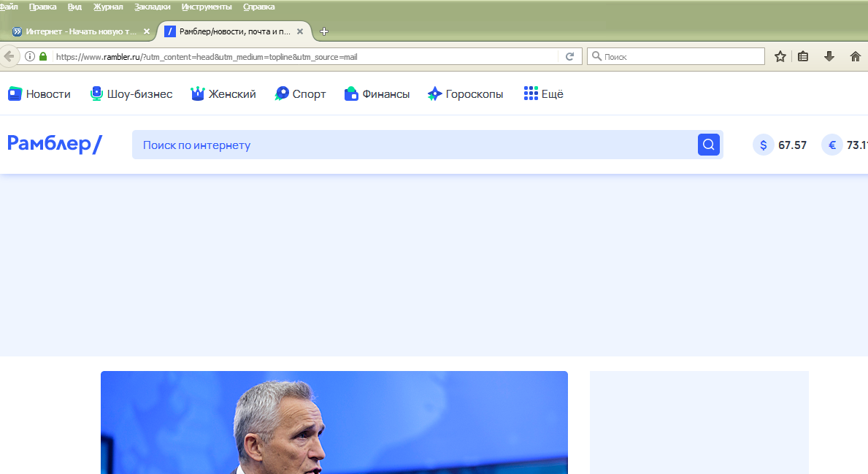Screen dimensions: 868x474
Task: Click the Женский crown icon
Action: coord(198,93)
